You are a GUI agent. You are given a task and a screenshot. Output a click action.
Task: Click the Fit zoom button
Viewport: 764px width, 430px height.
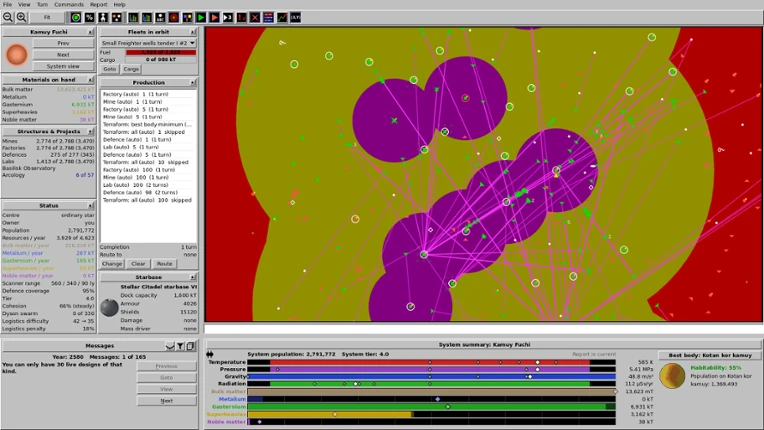click(47, 18)
